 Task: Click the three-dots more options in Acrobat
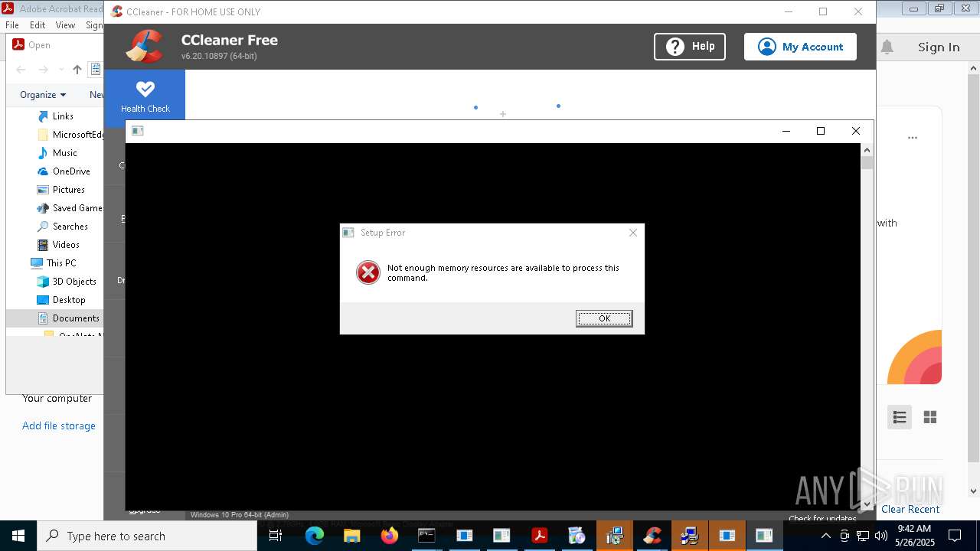[913, 139]
